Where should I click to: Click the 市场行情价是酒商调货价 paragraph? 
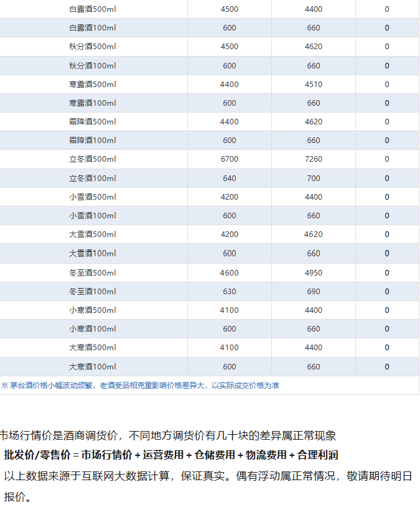tap(168, 435)
